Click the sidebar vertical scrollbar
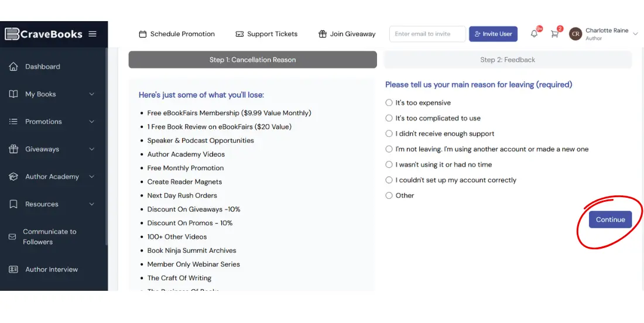 [x=107, y=146]
